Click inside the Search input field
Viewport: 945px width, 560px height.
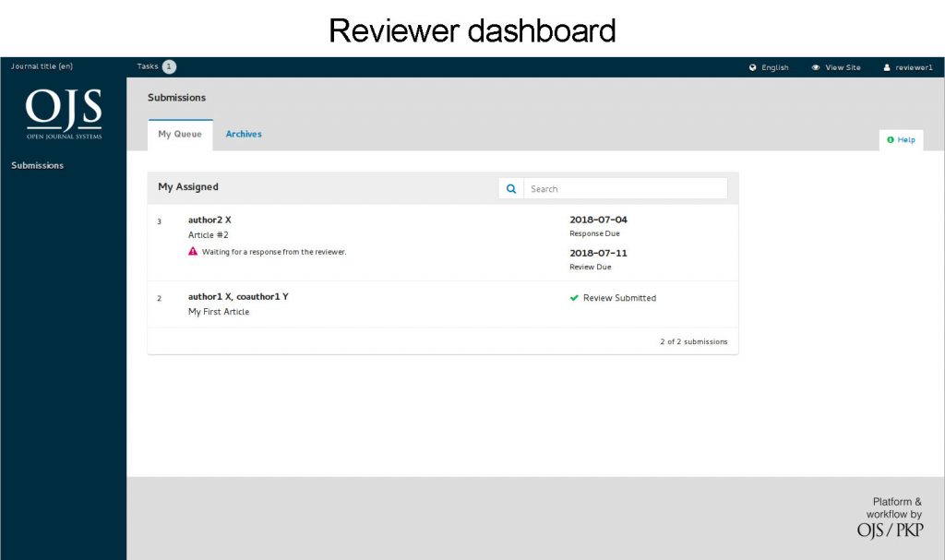tap(626, 188)
